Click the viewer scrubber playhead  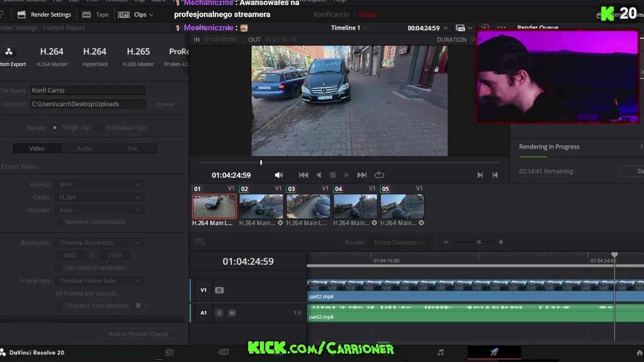point(261,162)
